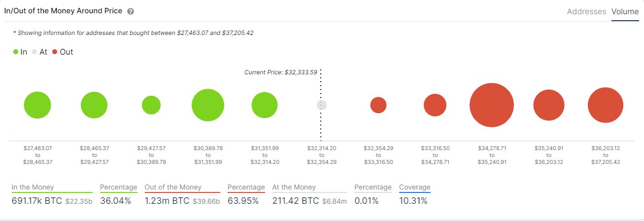Toggle the red Out legend item
Image resolution: width=644 pixels, height=221 pixels.
pyautogui.click(x=63, y=52)
